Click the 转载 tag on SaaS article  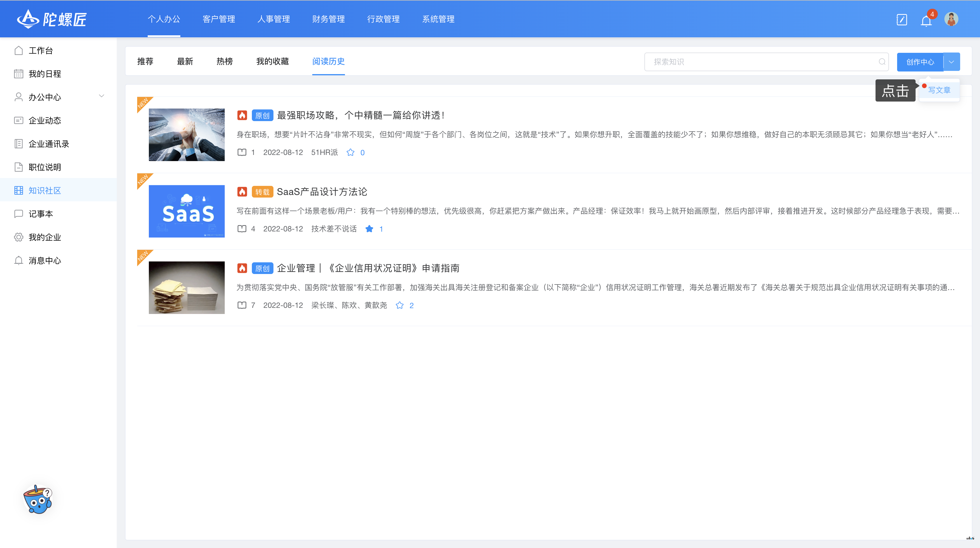(x=262, y=192)
